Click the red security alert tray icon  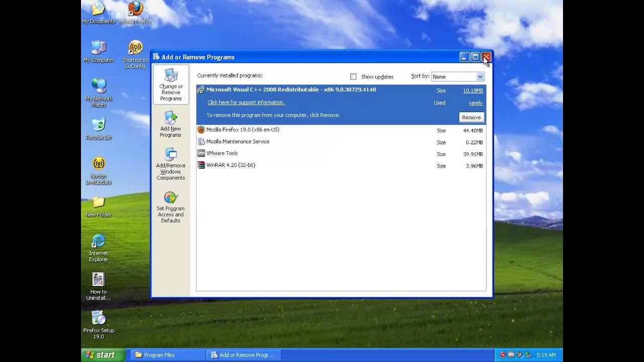click(503, 355)
